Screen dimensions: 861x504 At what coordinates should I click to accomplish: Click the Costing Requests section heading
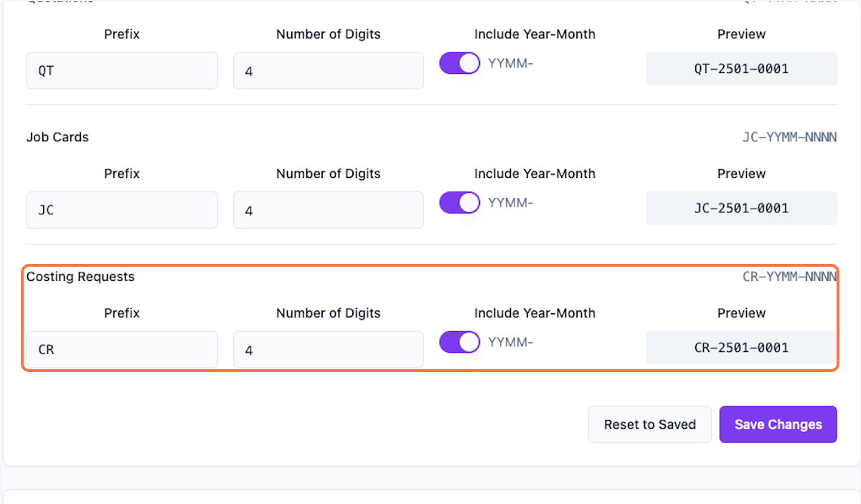coord(80,277)
